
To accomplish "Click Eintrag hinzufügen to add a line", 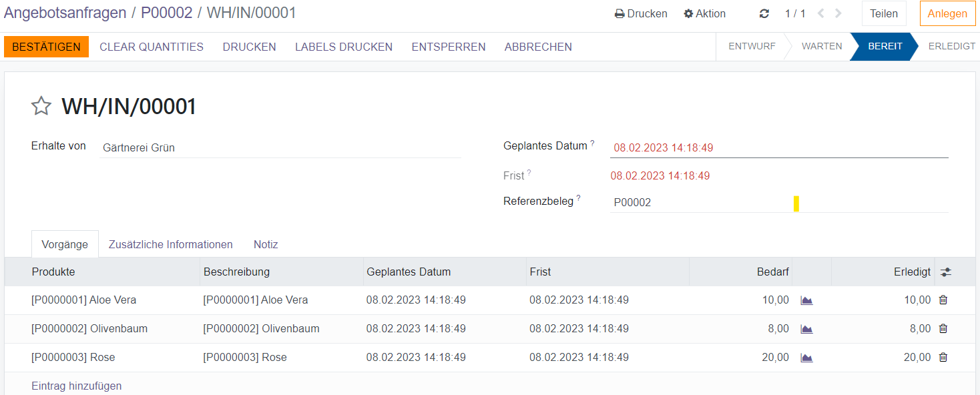I will [76, 386].
